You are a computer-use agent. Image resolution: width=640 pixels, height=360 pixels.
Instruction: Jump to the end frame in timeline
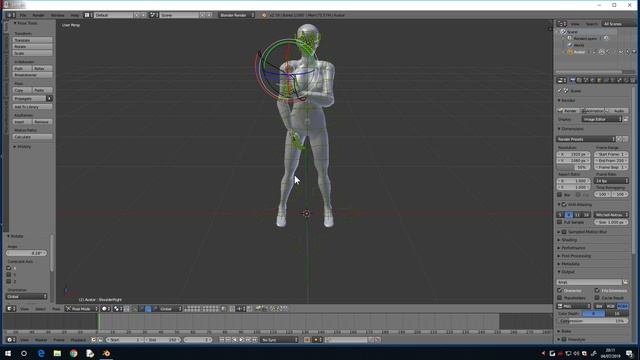tap(255, 340)
